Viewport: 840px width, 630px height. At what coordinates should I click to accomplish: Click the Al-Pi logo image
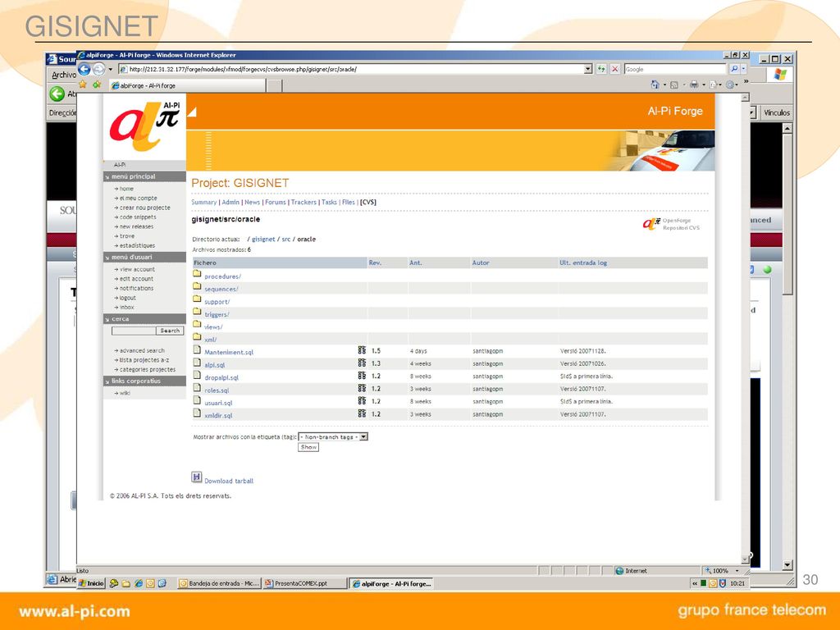[x=144, y=126]
